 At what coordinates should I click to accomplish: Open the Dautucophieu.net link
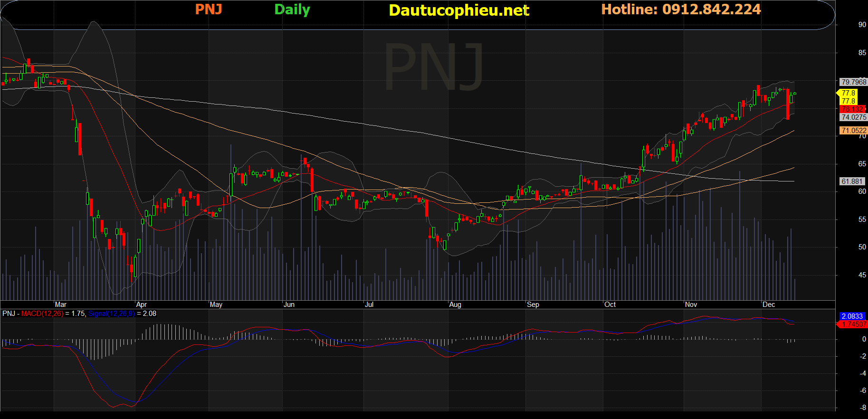pos(458,10)
